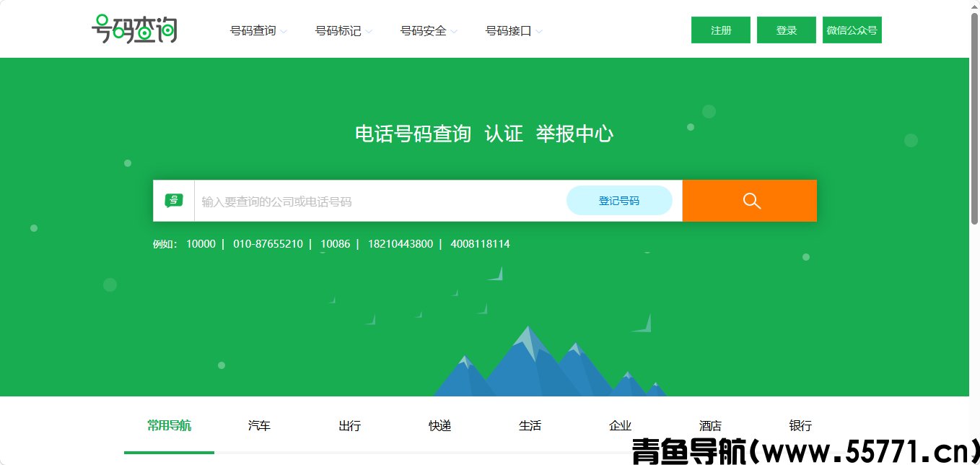Image resolution: width=980 pixels, height=465 pixels.
Task: Click the green 号 chat icon in the search box
Action: (174, 201)
